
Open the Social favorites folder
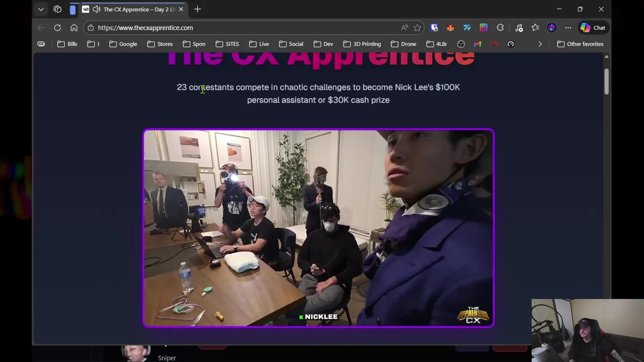click(x=291, y=44)
